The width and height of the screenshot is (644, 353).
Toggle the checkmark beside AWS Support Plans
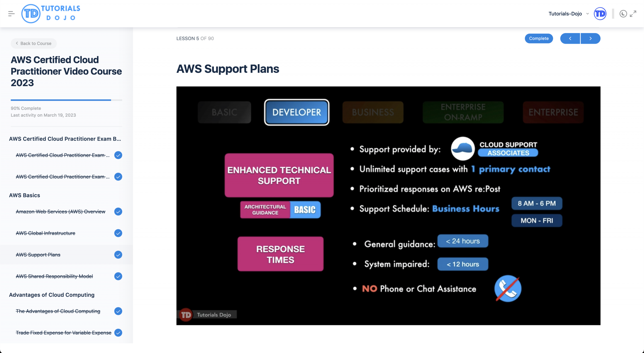pos(118,255)
